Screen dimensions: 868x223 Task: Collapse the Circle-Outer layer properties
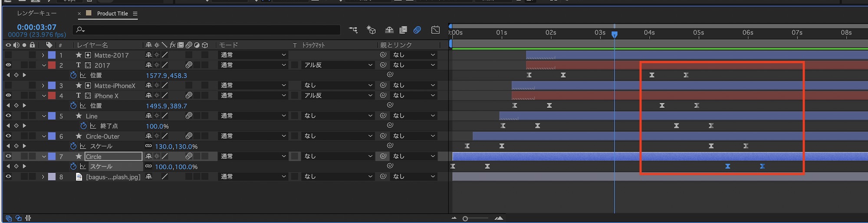[x=44, y=137]
